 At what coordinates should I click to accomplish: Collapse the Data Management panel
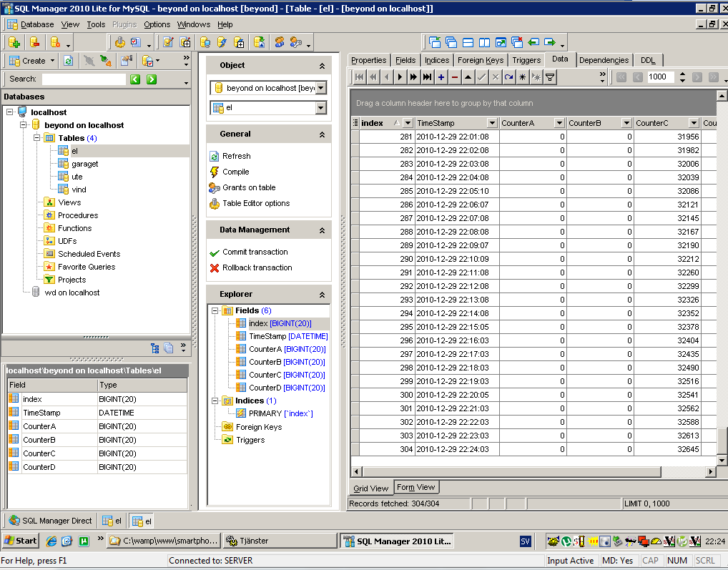322,230
